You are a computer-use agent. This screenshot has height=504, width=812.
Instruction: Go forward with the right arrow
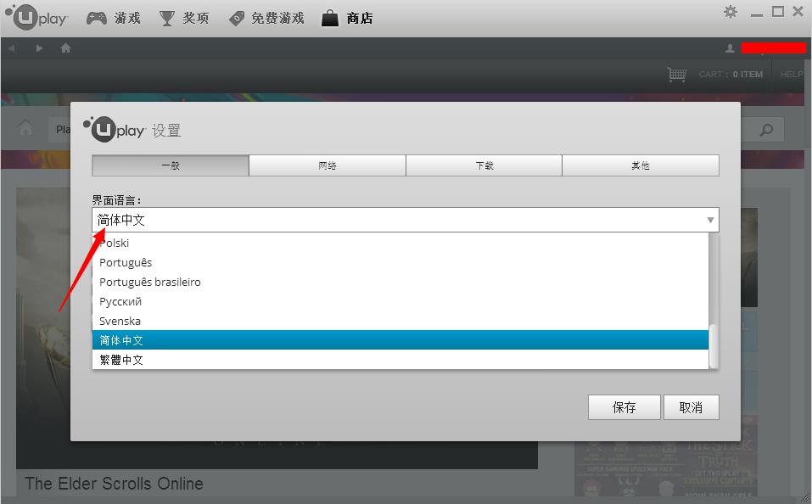click(39, 48)
